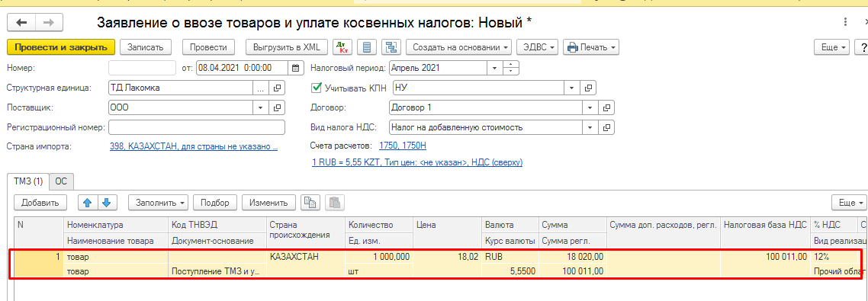Select the exchange rate cell 5,5500
The image size is (868, 301).
pyautogui.click(x=510, y=271)
